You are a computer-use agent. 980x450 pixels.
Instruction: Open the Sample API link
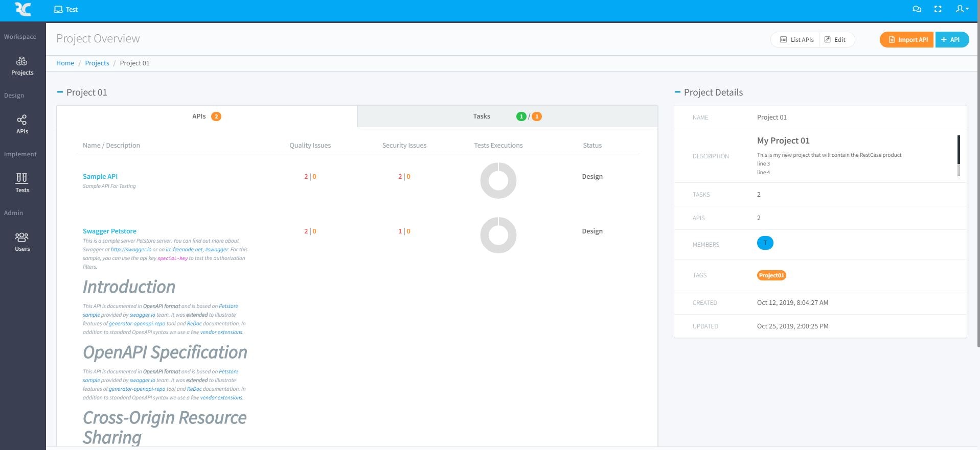(100, 176)
